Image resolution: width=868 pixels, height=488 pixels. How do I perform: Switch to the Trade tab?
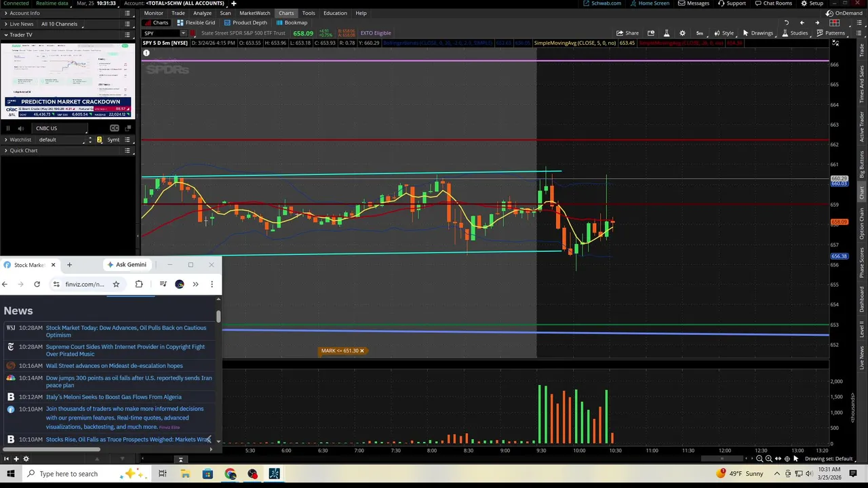click(178, 13)
